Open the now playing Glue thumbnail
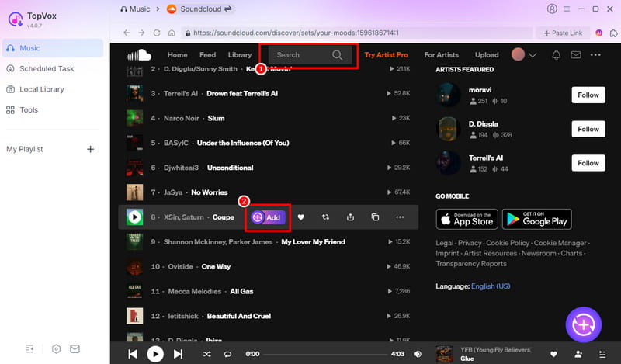The image size is (621, 364). coord(444,354)
